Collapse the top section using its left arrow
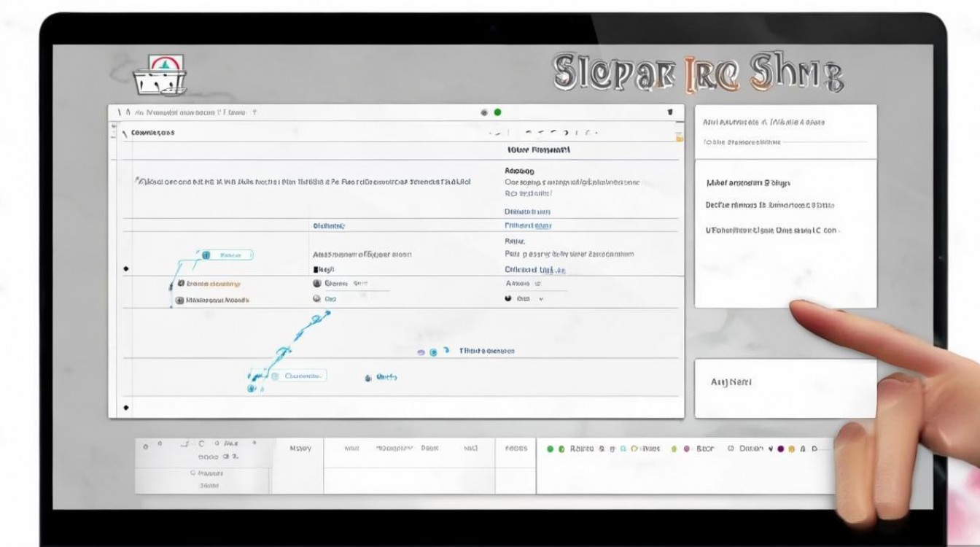The height and width of the screenshot is (547, 980). coord(125,133)
